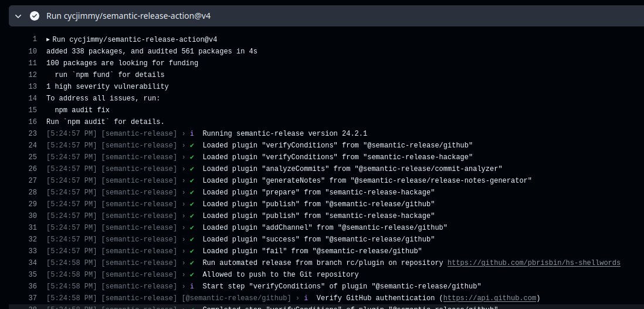Click the info icon before 'Start step verifyConditions'
The width and height of the screenshot is (644, 309).
tap(192, 286)
